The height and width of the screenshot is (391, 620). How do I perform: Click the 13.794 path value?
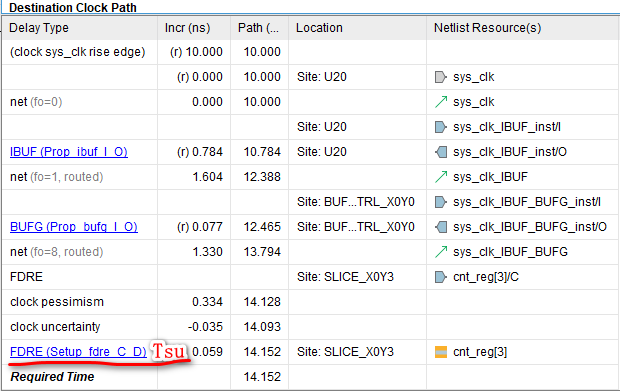(x=262, y=252)
